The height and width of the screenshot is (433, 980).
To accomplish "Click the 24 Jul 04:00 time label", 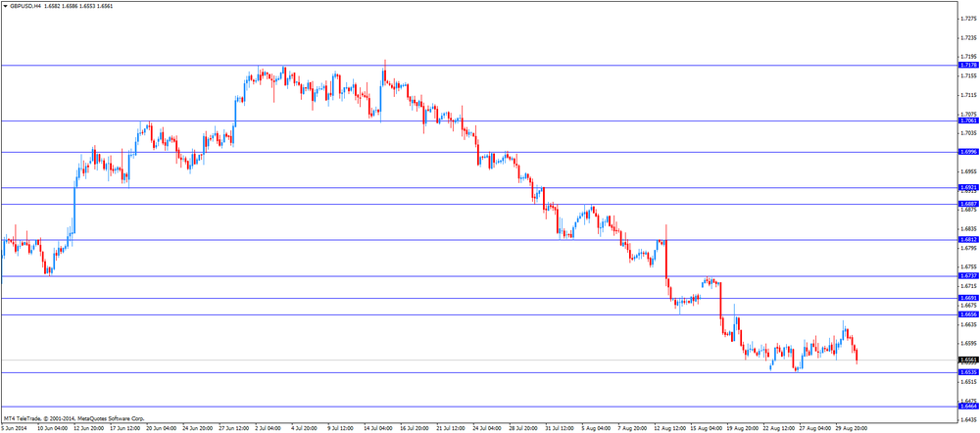I will coord(488,429).
